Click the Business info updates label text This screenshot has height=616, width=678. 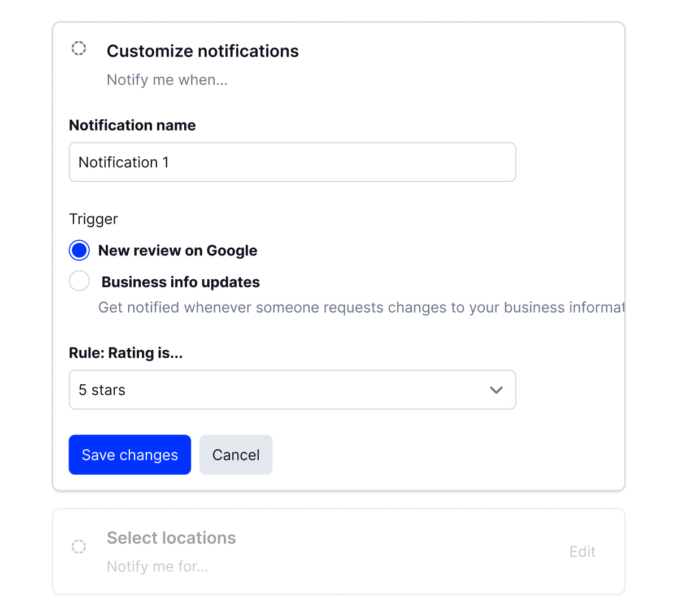point(181,282)
